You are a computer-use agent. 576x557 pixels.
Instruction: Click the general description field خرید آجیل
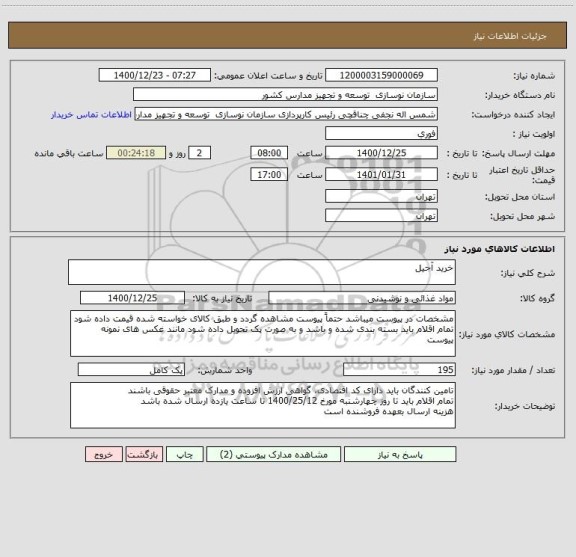coord(262,272)
